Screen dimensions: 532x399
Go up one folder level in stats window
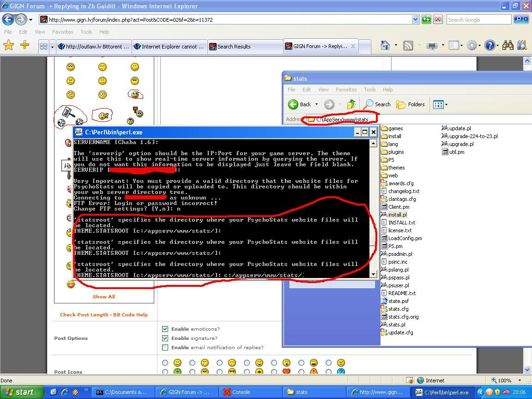click(351, 104)
